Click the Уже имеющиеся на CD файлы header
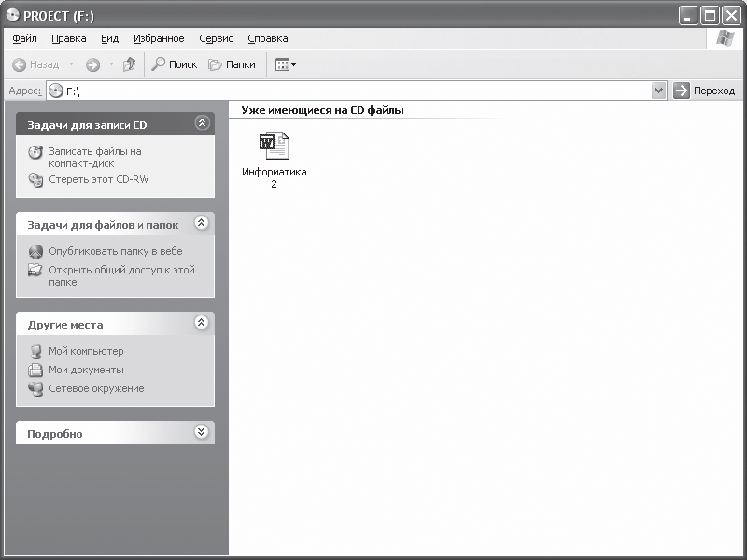 322,110
